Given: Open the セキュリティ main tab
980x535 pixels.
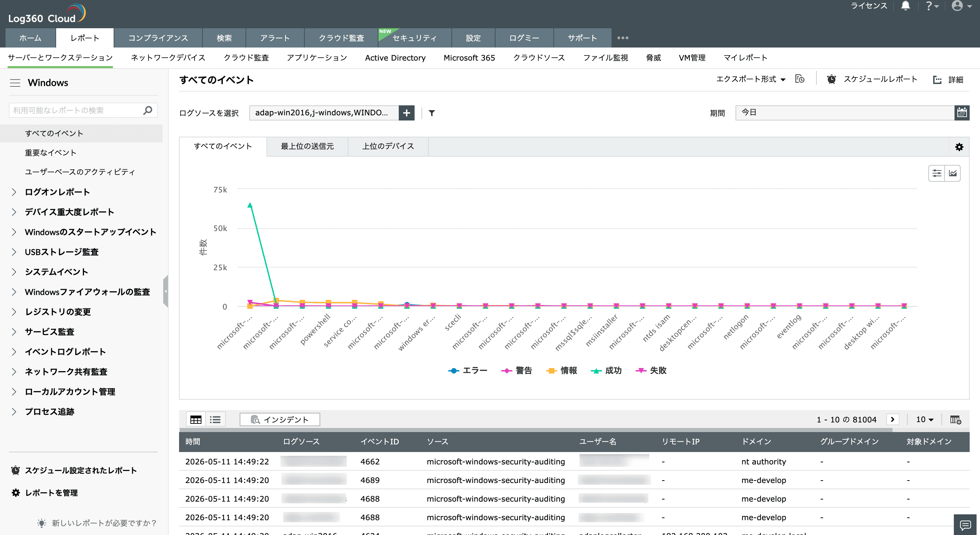Looking at the screenshot, I should tap(415, 38).
